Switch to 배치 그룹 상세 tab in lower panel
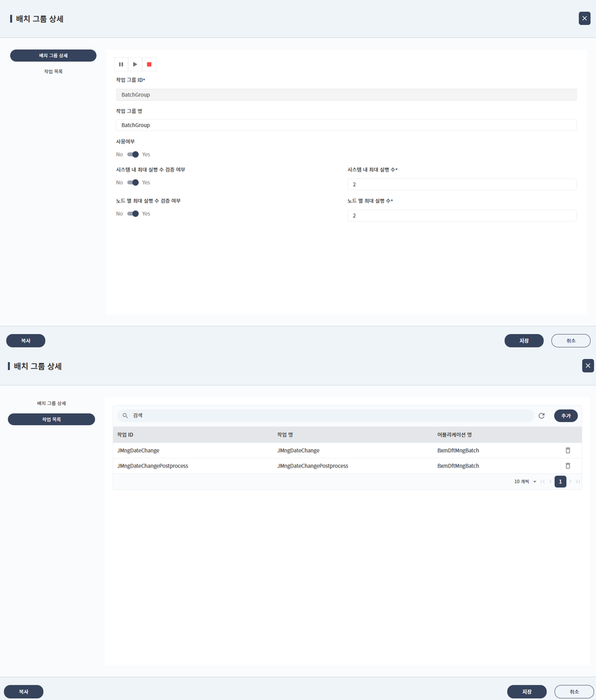This screenshot has width=596, height=700. (x=52, y=403)
